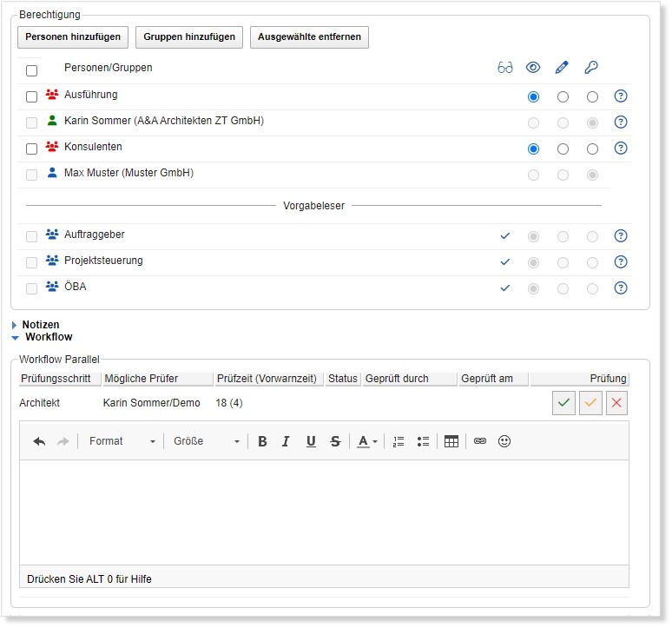The image size is (672, 628).
Task: Insert a table in the editor
Action: click(451, 441)
